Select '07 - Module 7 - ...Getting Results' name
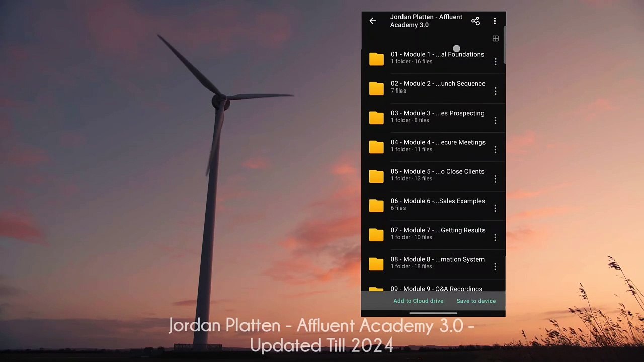Image resolution: width=644 pixels, height=362 pixels. pyautogui.click(x=438, y=230)
